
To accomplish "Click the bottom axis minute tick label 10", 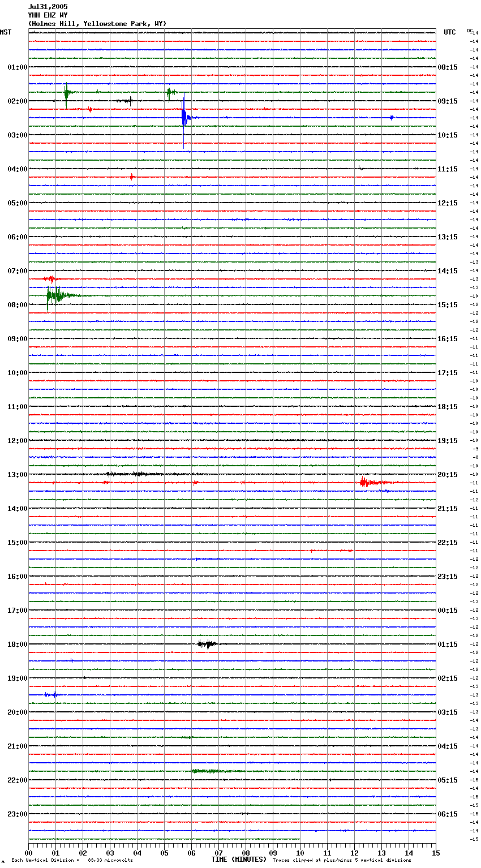I will click(x=300, y=853).
